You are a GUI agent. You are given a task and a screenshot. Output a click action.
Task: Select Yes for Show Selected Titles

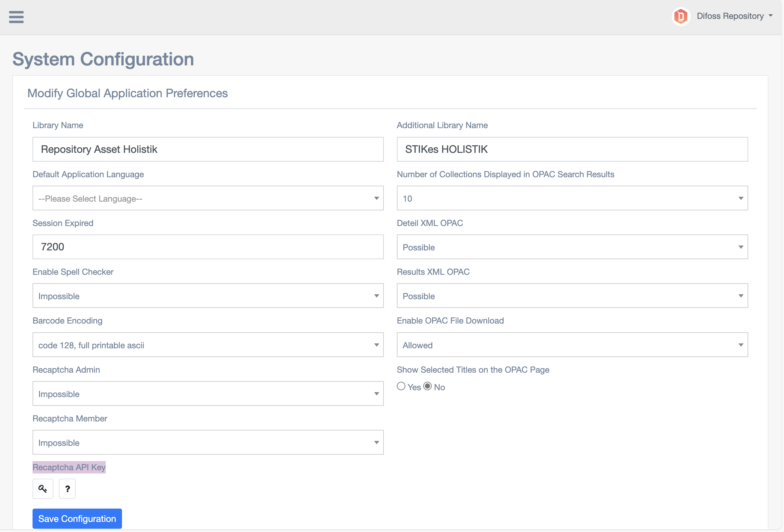pos(401,386)
